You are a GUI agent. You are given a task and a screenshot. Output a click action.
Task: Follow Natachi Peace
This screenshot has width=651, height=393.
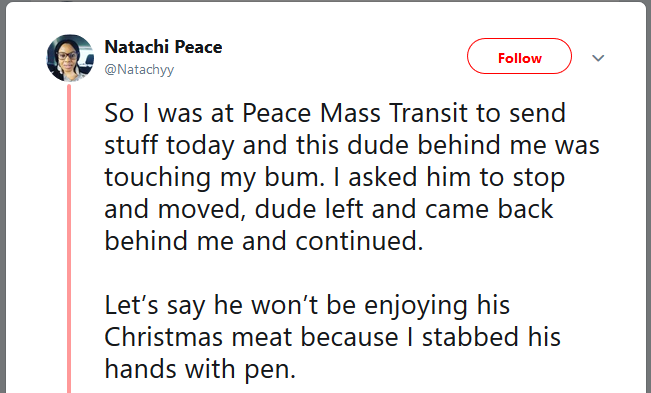point(519,56)
